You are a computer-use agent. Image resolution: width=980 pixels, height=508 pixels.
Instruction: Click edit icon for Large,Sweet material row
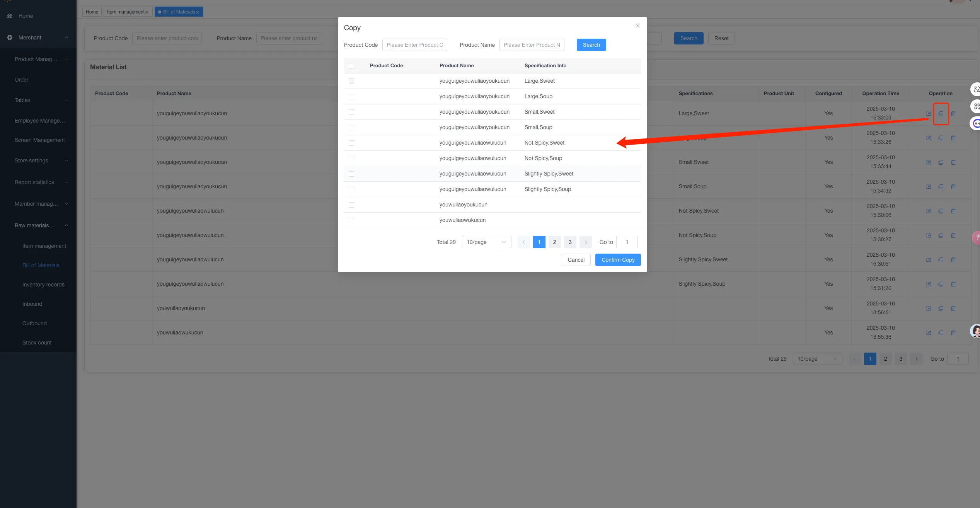coord(928,114)
